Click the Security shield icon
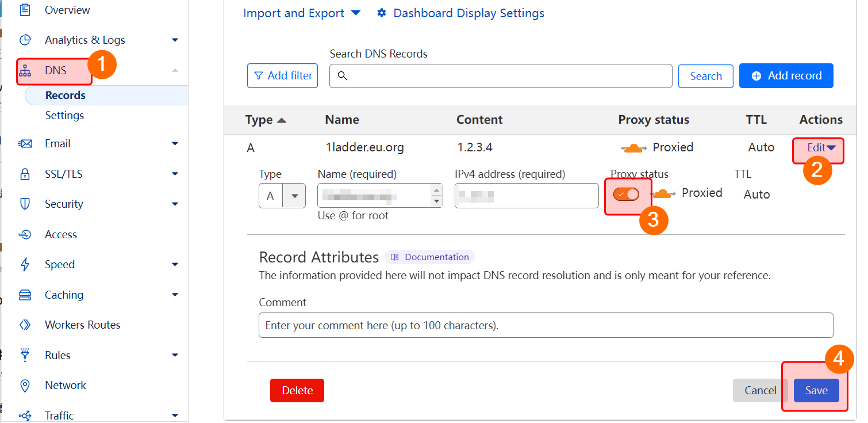 pos(25,204)
